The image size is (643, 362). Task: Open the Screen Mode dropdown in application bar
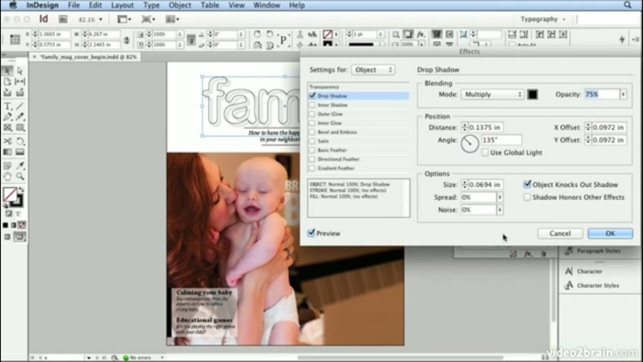[148, 19]
